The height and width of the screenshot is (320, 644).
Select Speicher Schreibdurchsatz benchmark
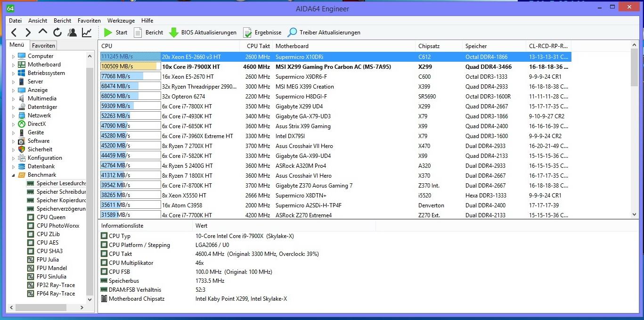[x=57, y=192]
